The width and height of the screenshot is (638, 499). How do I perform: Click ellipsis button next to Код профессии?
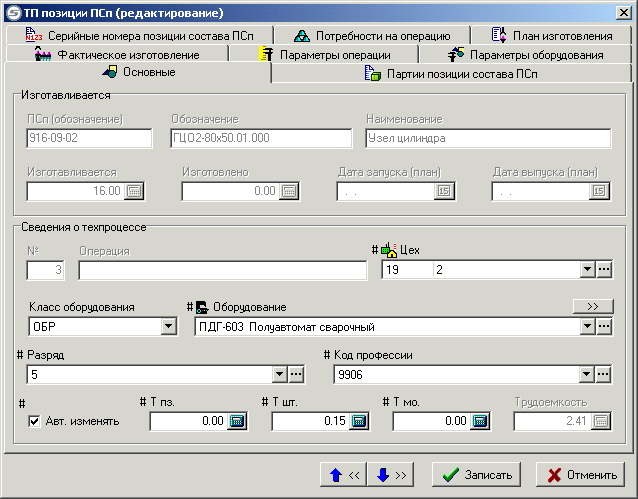(603, 374)
